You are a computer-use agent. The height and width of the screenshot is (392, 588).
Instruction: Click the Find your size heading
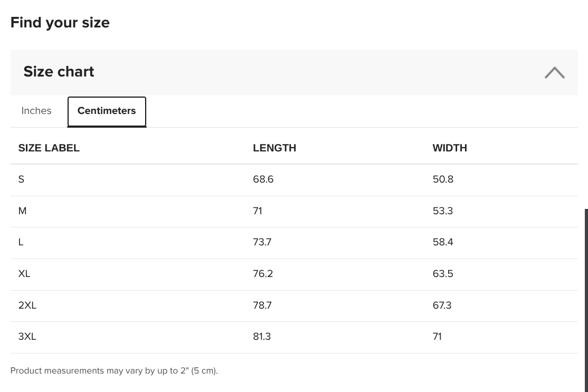click(x=60, y=23)
